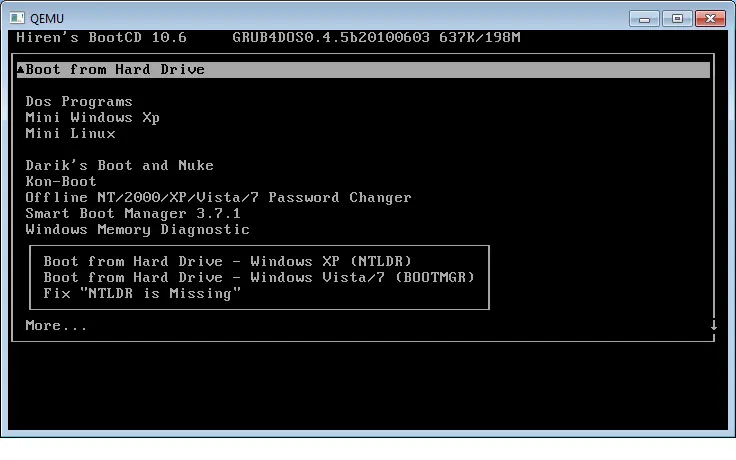Screen dimensions: 736x460
Task: Select Fix "NTLDR is Missing" option
Action: (x=142, y=293)
